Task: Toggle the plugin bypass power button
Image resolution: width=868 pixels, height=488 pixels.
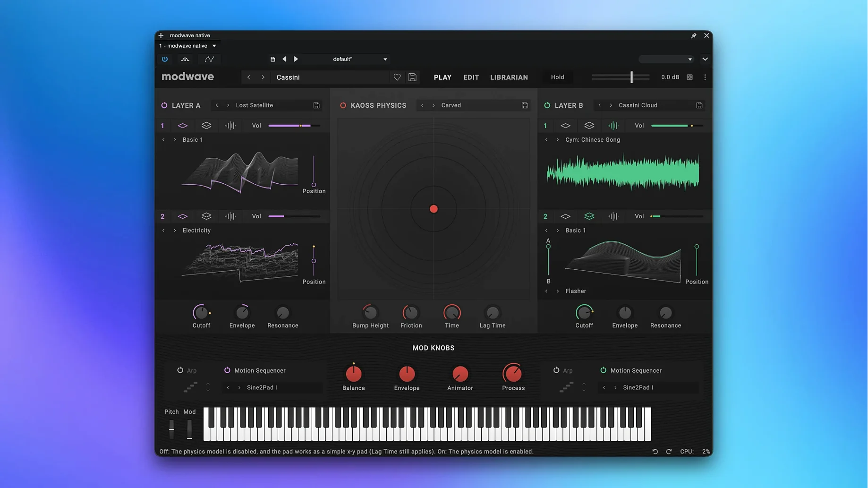Action: (165, 60)
